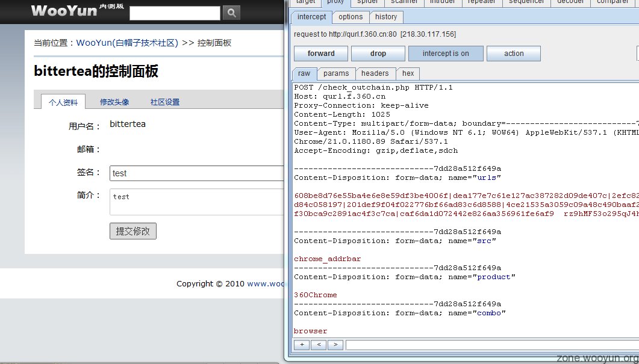
Task: Click the next match '>' button
Action: tap(335, 345)
